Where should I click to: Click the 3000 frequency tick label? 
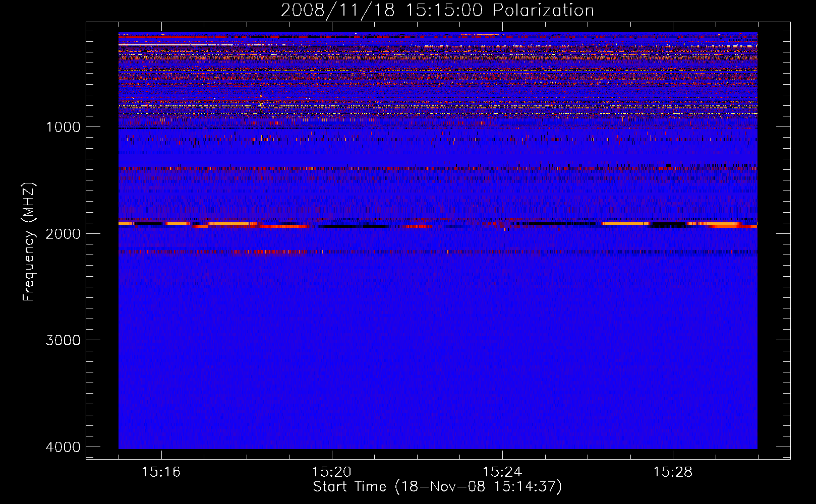[x=63, y=340]
